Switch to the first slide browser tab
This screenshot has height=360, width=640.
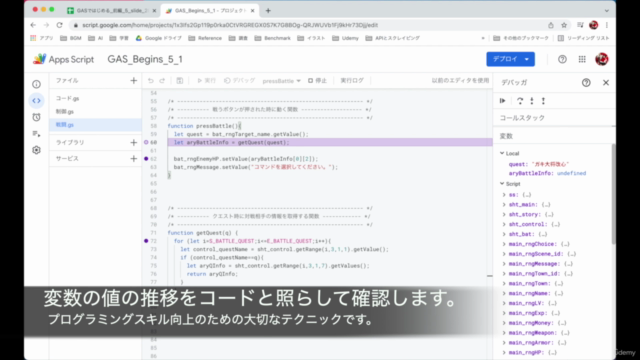pos(111,11)
